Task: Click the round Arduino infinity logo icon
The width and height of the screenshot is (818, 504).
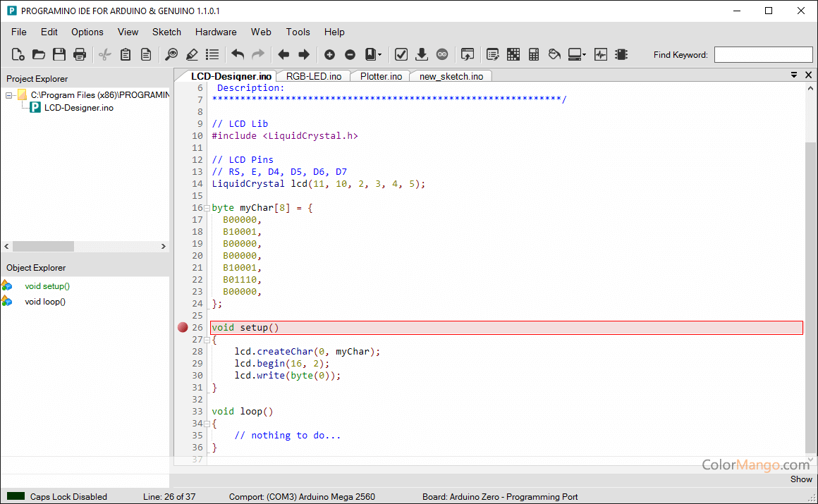Action: coord(442,54)
